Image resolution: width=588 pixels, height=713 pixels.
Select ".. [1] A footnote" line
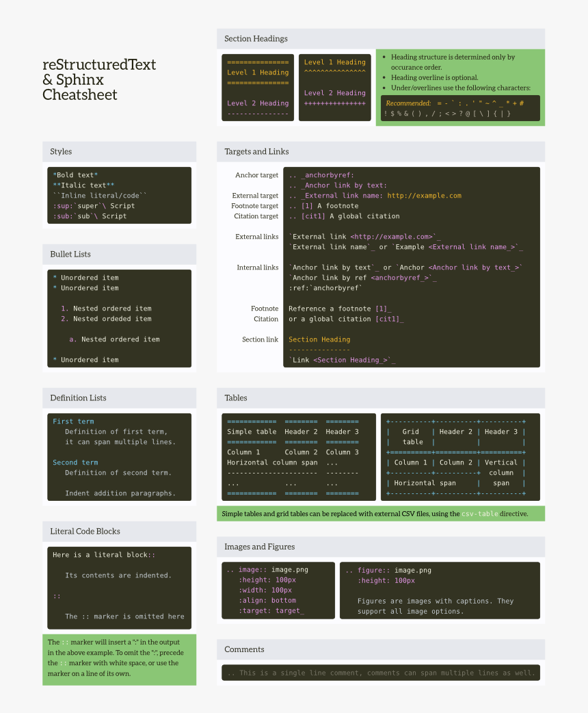tap(323, 206)
